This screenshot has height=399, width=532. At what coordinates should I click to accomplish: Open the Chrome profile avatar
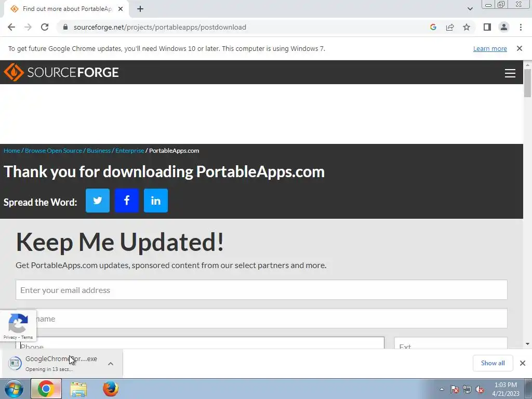[504, 27]
